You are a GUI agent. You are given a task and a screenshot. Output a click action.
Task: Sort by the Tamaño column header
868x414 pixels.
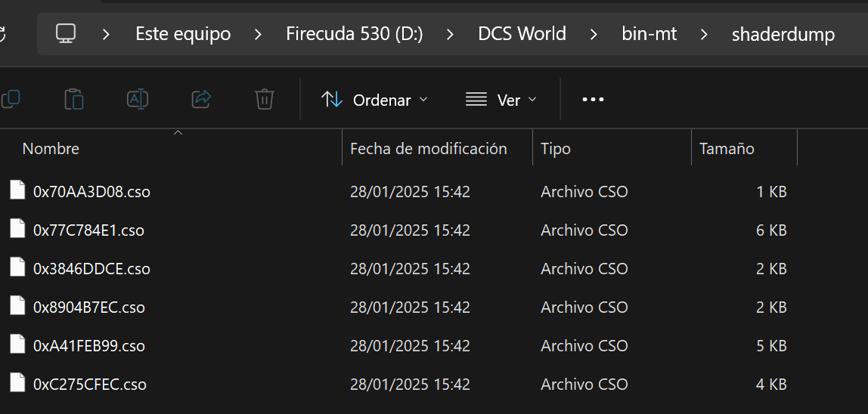coord(727,148)
